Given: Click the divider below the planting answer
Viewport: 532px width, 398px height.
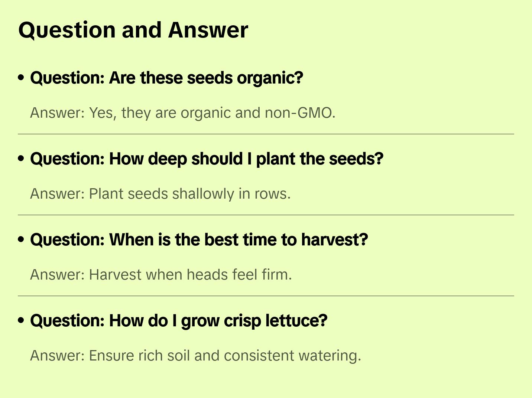Looking at the screenshot, I should click(266, 215).
